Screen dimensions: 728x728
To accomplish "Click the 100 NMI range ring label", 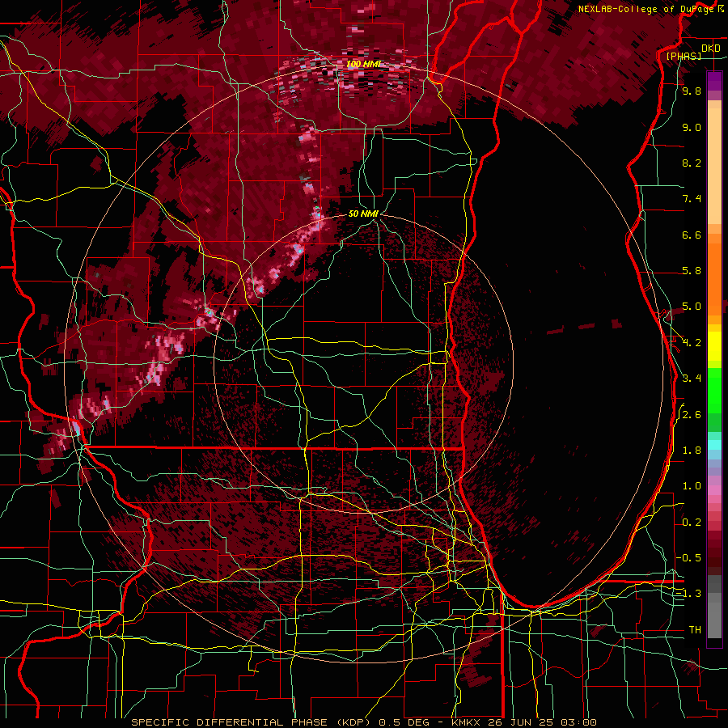I will pos(363,64).
